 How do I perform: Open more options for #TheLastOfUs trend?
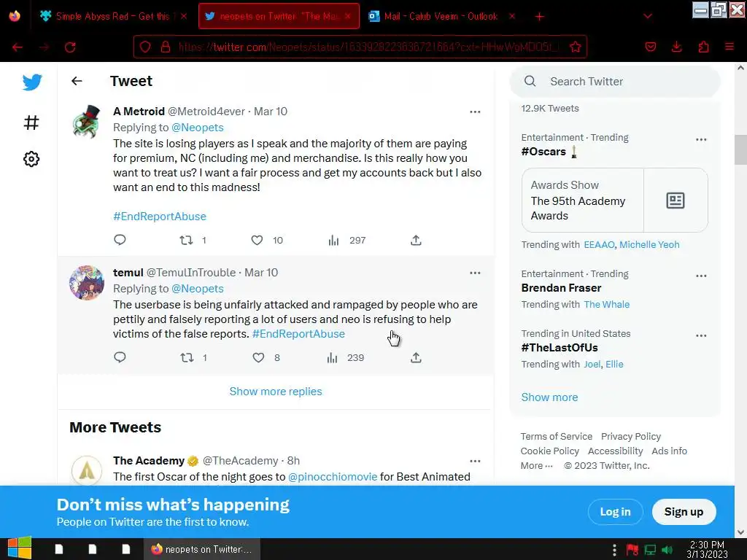[701, 335]
